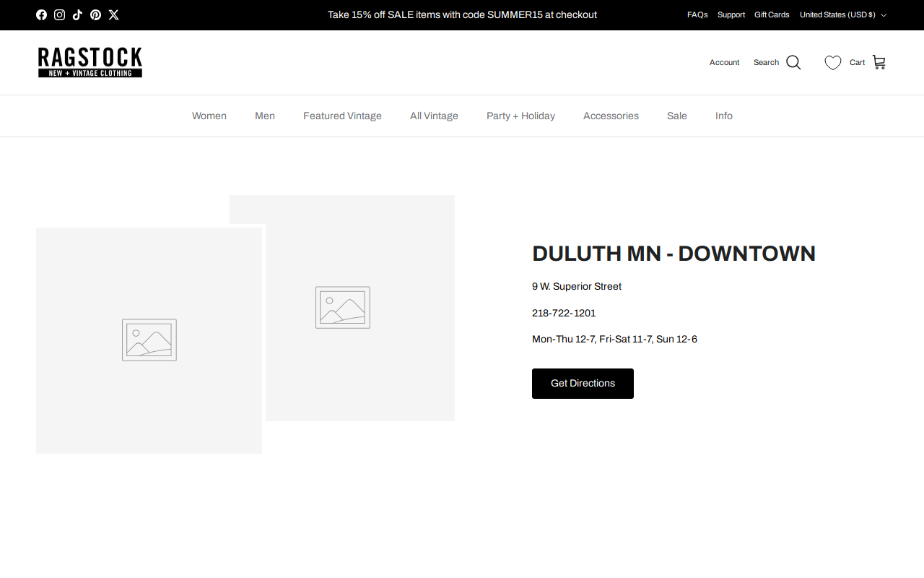The width and height of the screenshot is (924, 578).
Task: Open the shopping cart icon
Action: tap(879, 62)
